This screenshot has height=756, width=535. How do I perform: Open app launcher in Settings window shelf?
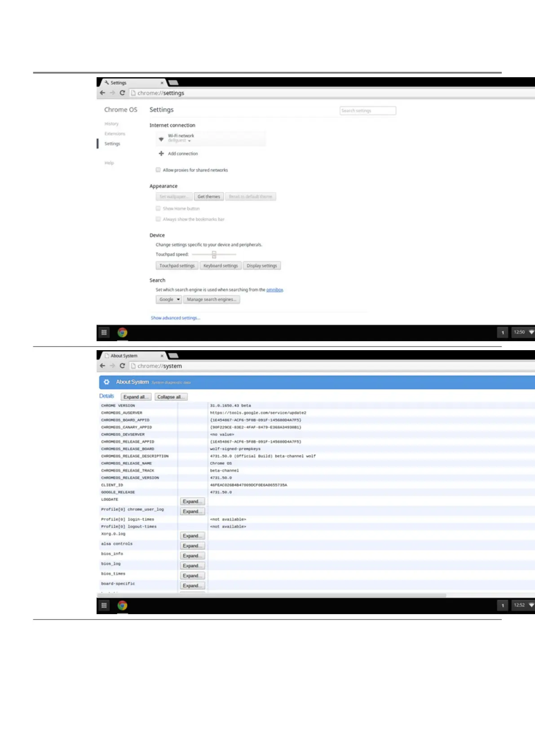104,333
